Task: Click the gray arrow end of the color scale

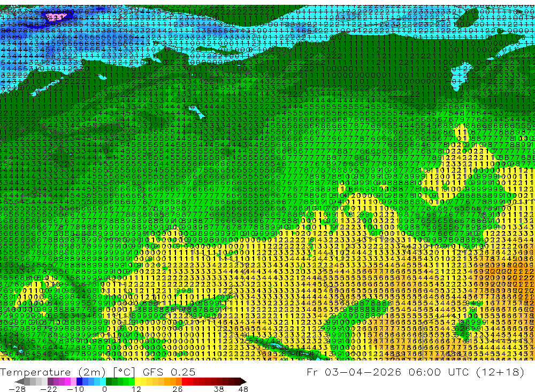Action: [x=19, y=381]
